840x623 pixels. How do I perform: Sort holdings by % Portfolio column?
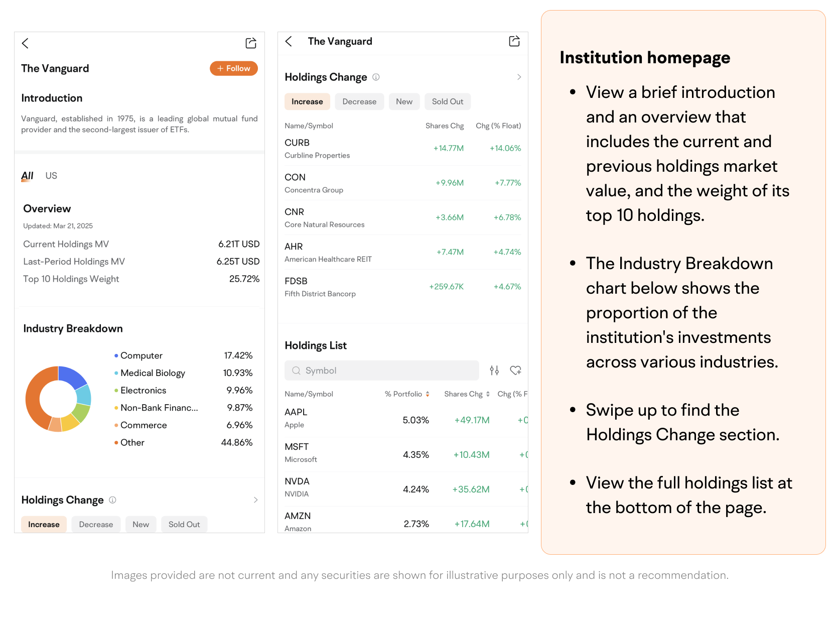[407, 394]
